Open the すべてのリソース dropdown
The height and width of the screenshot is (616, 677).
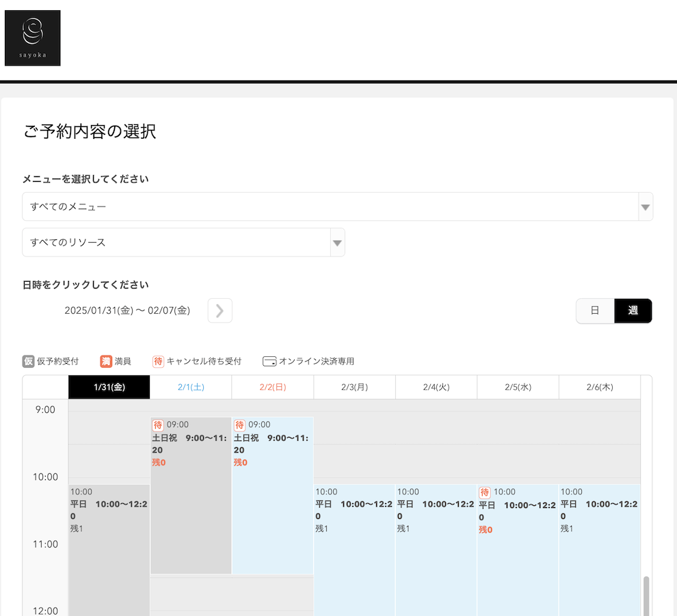[183, 242]
